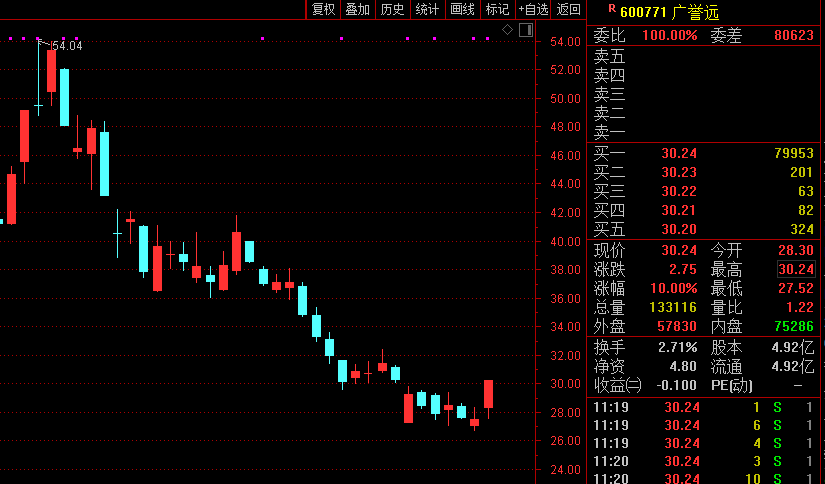The height and width of the screenshot is (484, 825).
Task: Click the 标记 mark button
Action: tap(497, 10)
